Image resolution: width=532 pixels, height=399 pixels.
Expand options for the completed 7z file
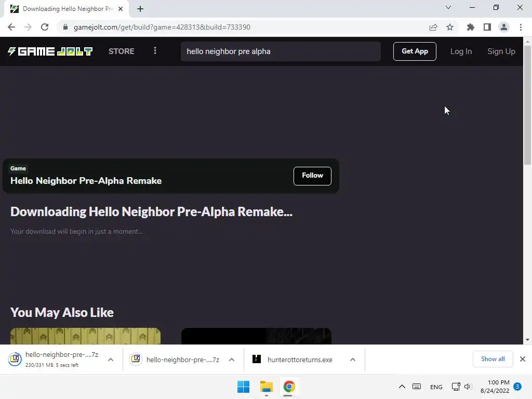point(232,360)
